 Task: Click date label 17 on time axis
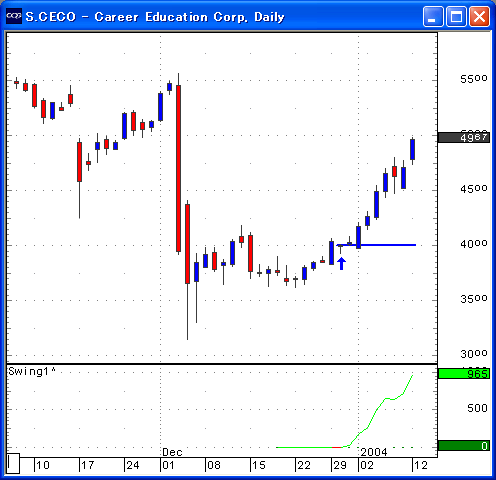(88, 465)
